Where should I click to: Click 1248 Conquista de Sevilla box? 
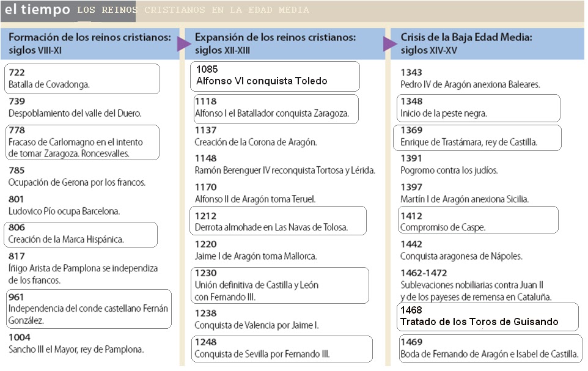click(x=282, y=349)
